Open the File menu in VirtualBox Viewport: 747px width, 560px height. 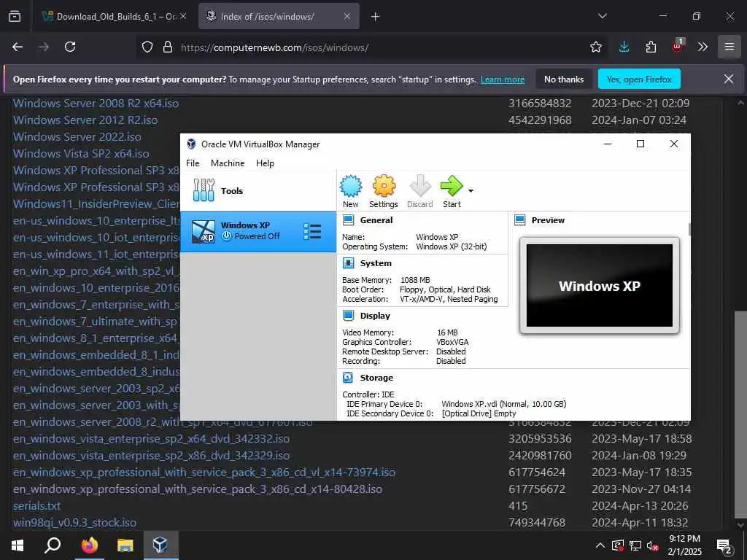(193, 163)
